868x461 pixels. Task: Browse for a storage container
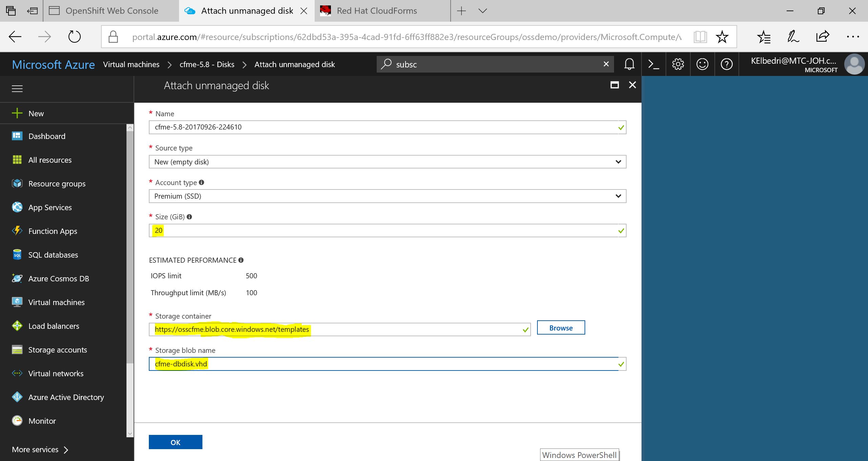(561, 328)
